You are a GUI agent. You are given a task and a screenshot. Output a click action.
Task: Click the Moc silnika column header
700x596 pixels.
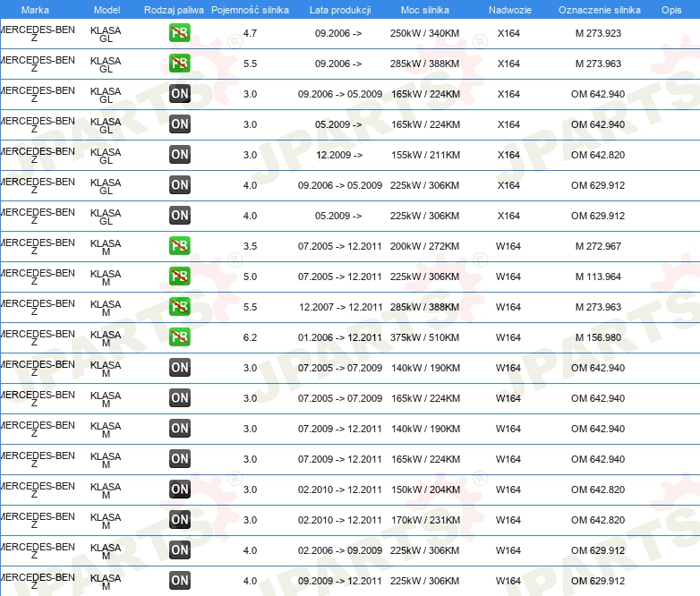click(x=425, y=10)
